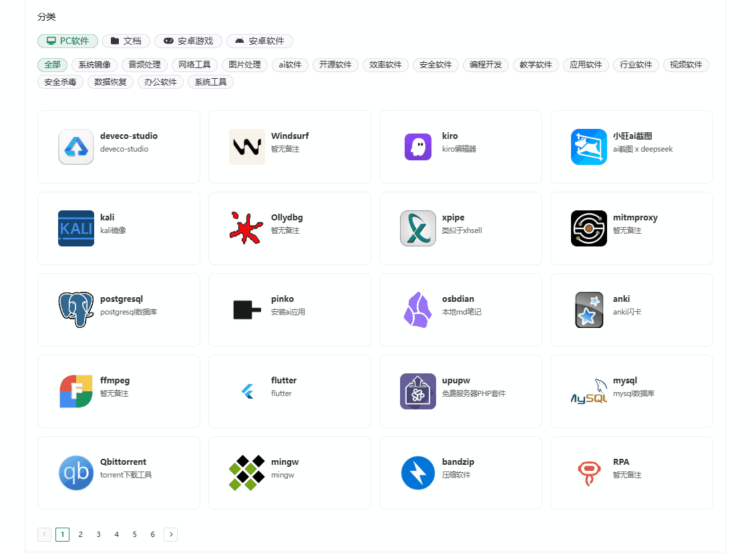The image size is (756, 553).
Task: Click the 'torrent下载工具' description
Action: 126,475
